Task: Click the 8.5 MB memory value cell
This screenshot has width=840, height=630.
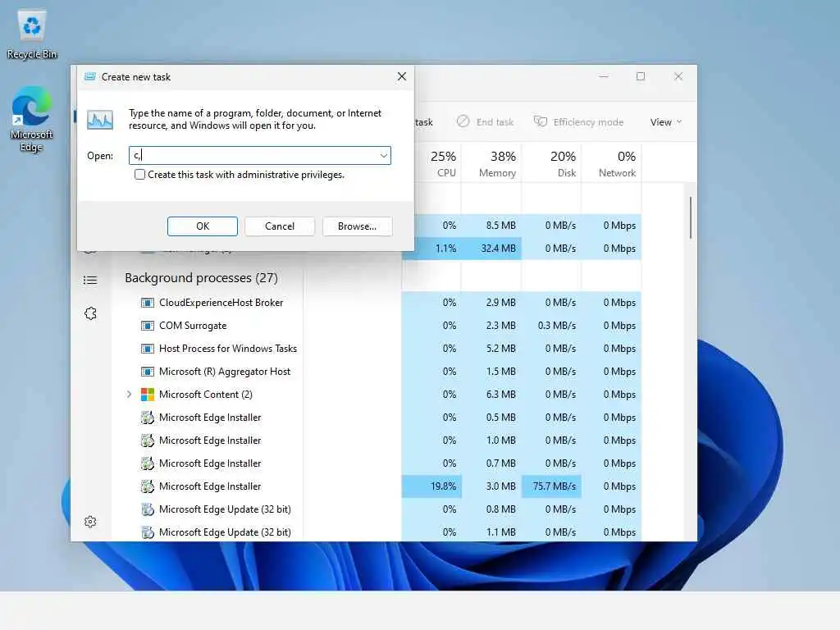Action: point(492,226)
